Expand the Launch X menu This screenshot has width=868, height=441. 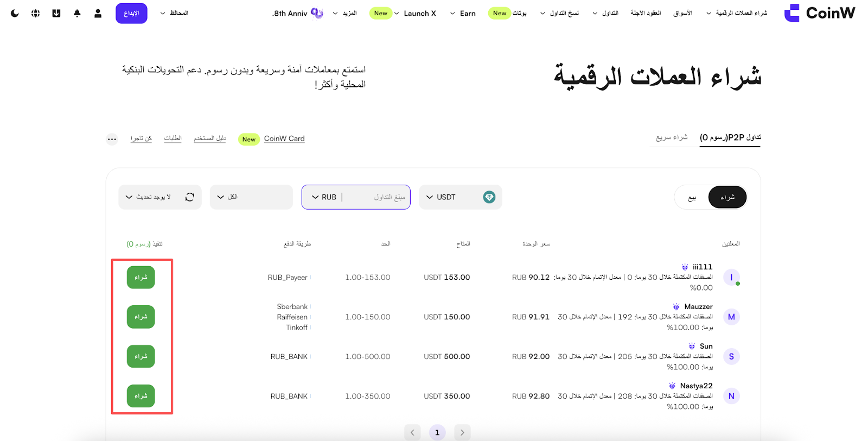pos(415,13)
